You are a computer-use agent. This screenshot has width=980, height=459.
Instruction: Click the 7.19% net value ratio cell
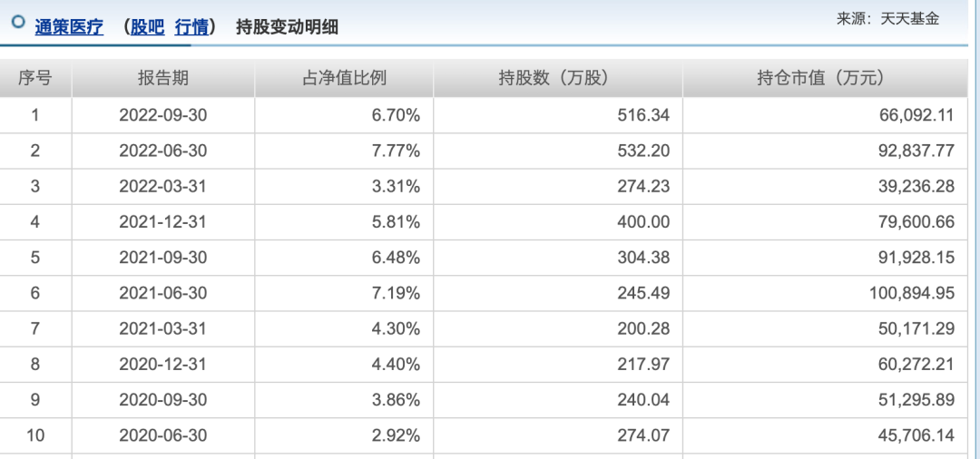[x=396, y=293]
